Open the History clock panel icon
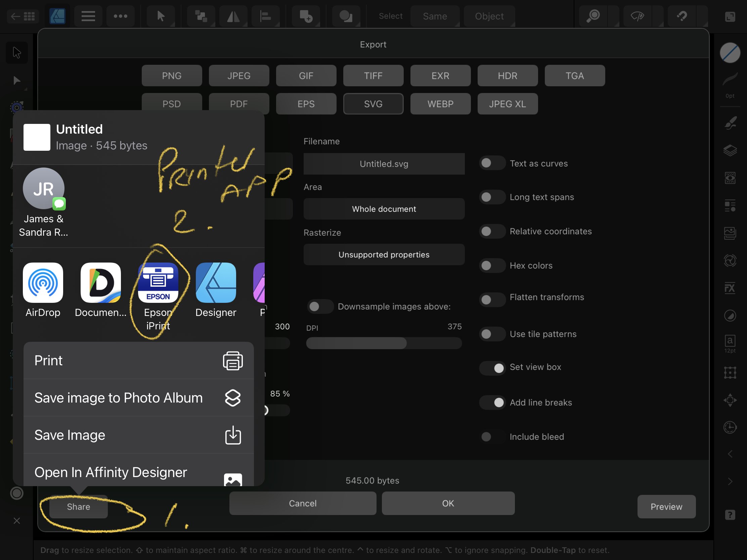This screenshot has width=747, height=560. click(x=730, y=427)
